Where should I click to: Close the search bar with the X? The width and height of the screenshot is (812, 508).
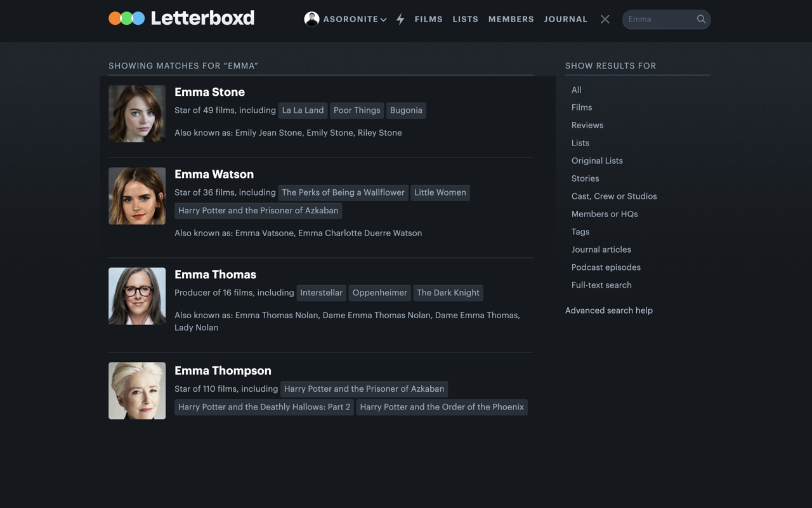tap(605, 19)
